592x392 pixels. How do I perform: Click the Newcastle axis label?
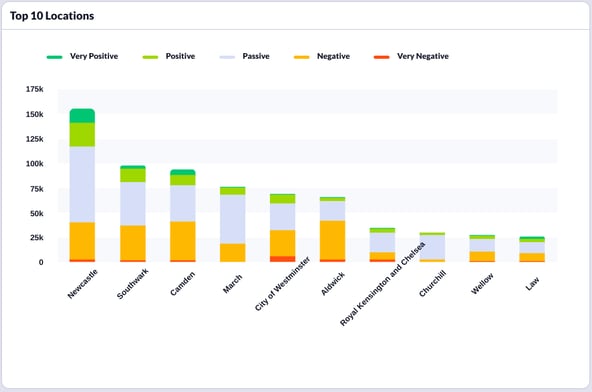coord(83,284)
